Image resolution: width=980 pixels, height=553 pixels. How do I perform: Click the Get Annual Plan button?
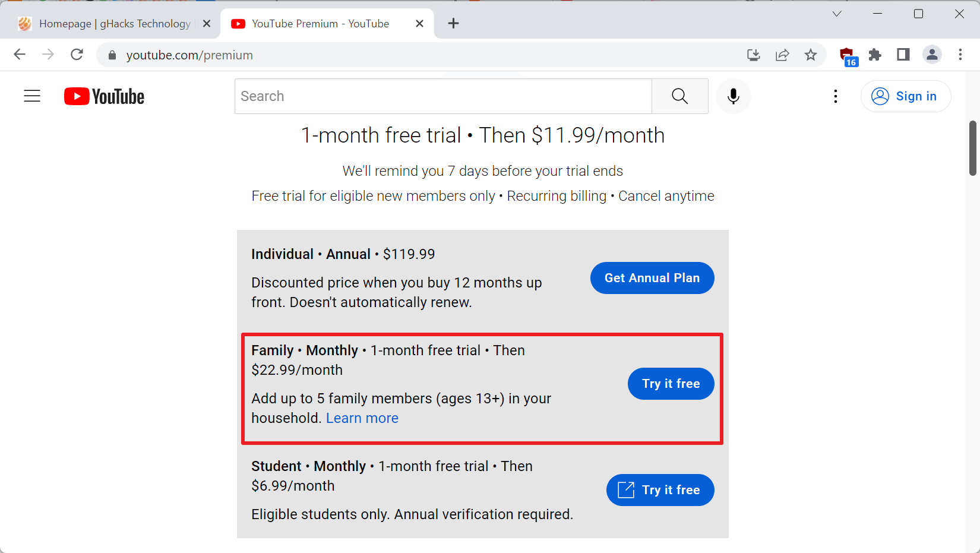[x=652, y=278]
